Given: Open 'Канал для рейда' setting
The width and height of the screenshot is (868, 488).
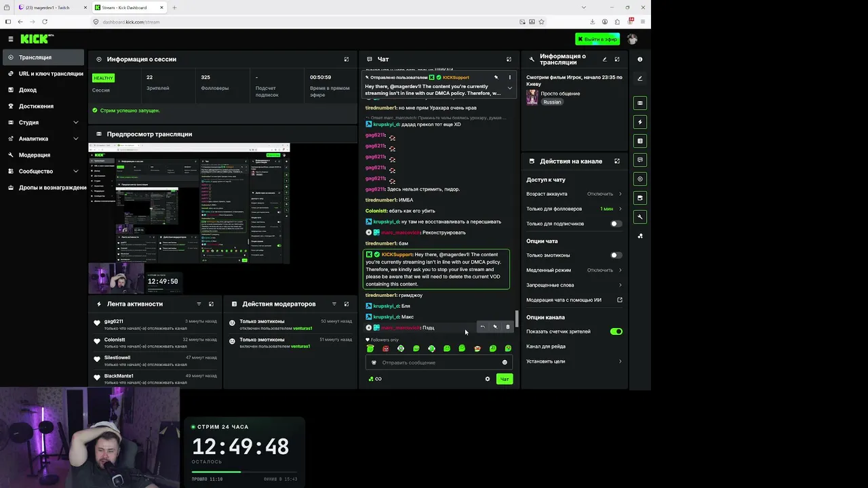Looking at the screenshot, I should [x=574, y=346].
